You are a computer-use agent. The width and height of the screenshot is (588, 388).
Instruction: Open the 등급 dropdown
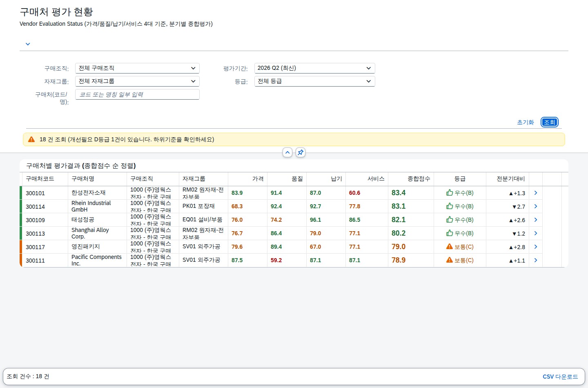click(x=314, y=81)
